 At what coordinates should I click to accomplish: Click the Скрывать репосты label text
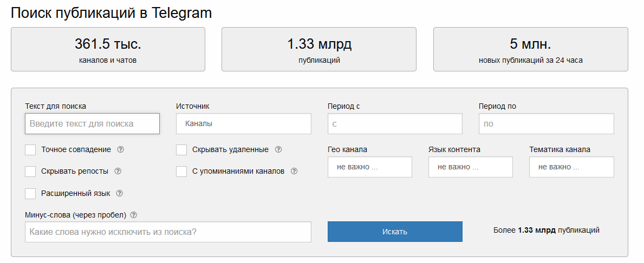[x=75, y=172]
